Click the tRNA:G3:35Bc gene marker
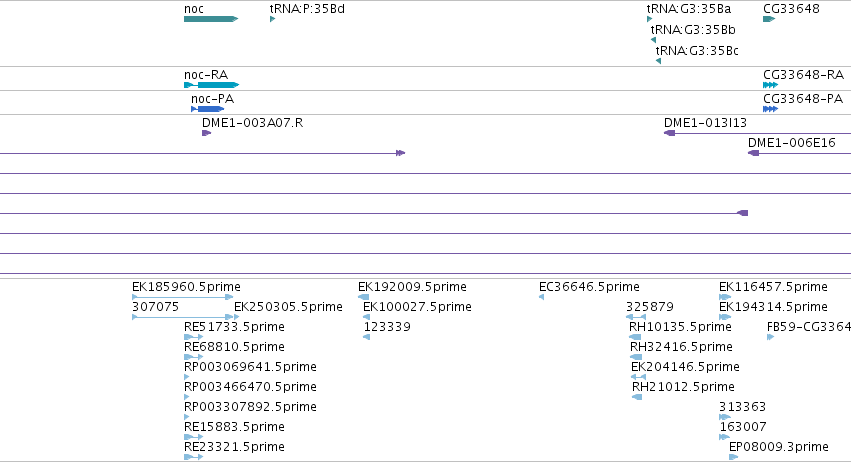The width and height of the screenshot is (851, 462). (658, 61)
